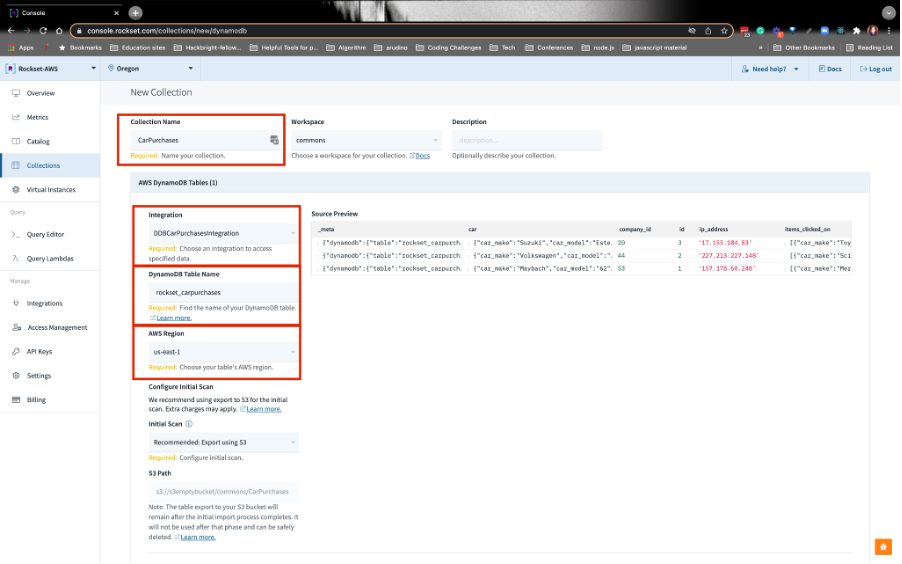
Task: Open the Overview page in sidebar
Action: point(40,93)
